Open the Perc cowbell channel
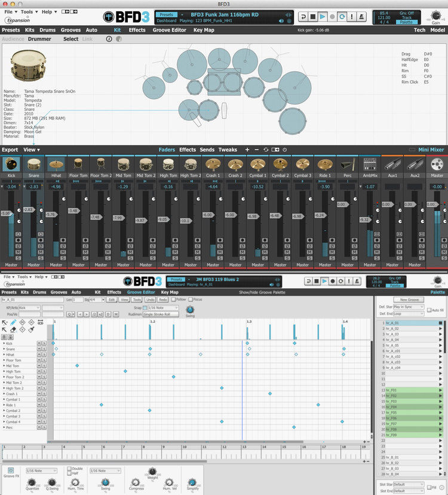Viewport: 448px width, 495px height. [x=348, y=164]
